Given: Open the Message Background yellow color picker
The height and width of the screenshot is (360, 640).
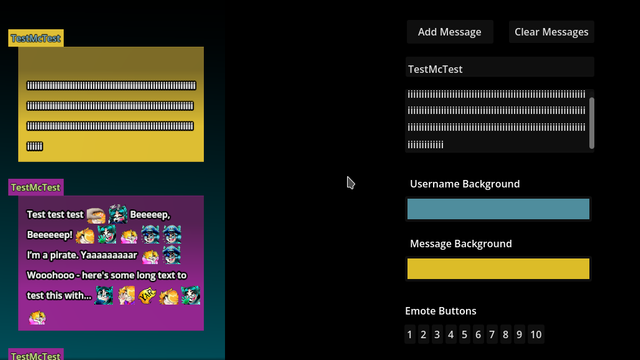Looking at the screenshot, I should [498, 269].
